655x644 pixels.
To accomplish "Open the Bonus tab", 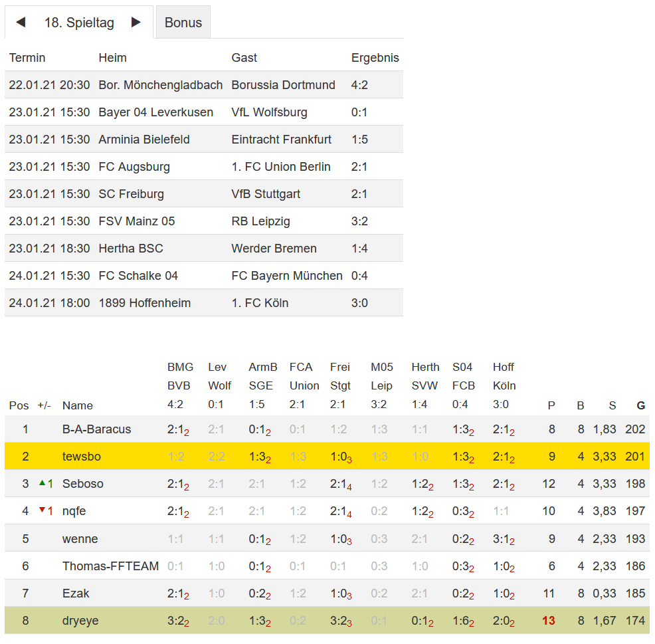I will pyautogui.click(x=183, y=23).
